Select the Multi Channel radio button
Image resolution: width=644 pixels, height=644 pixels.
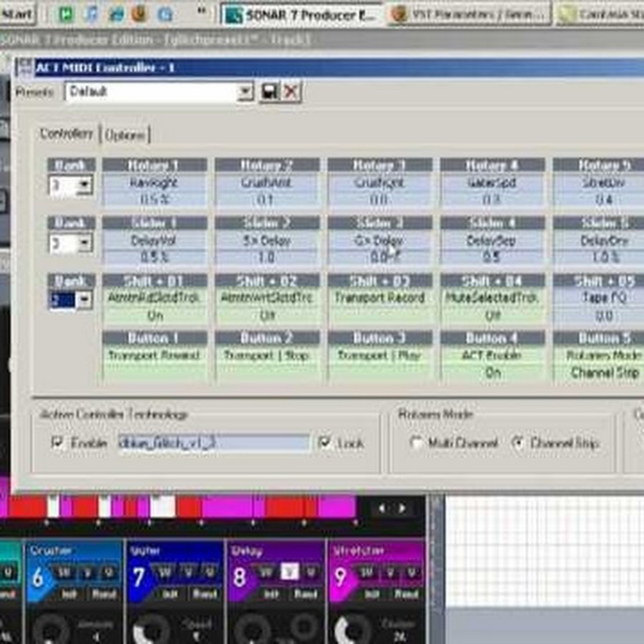[416, 443]
